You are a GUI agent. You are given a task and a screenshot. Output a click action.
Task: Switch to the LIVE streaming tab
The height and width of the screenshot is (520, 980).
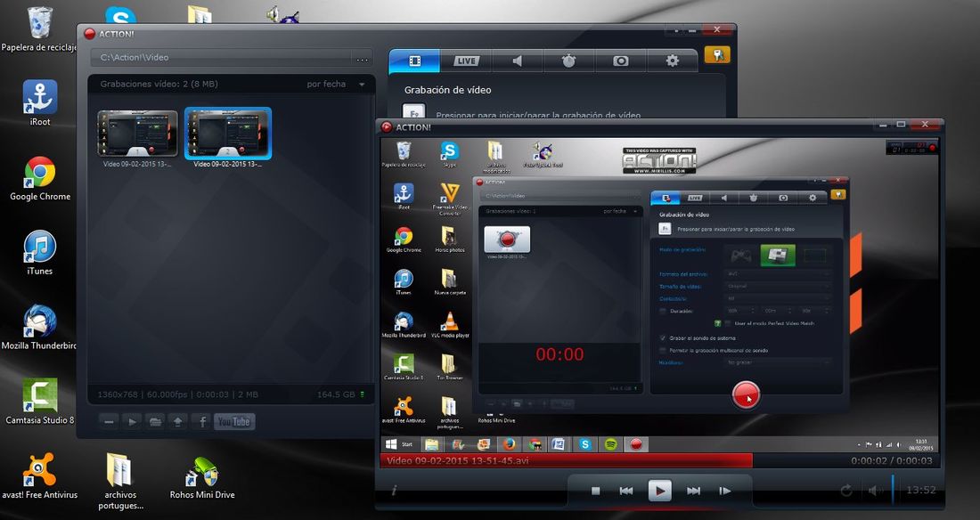(466, 61)
